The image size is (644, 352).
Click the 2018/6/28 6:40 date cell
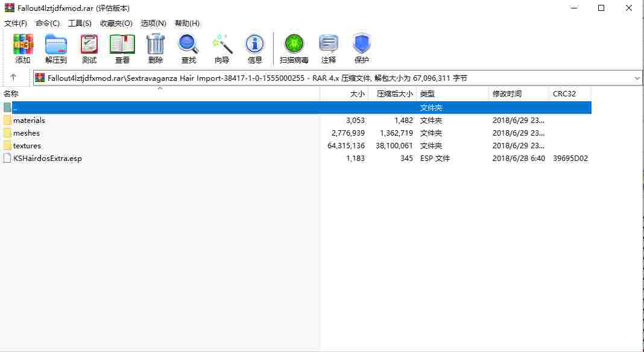tap(519, 158)
